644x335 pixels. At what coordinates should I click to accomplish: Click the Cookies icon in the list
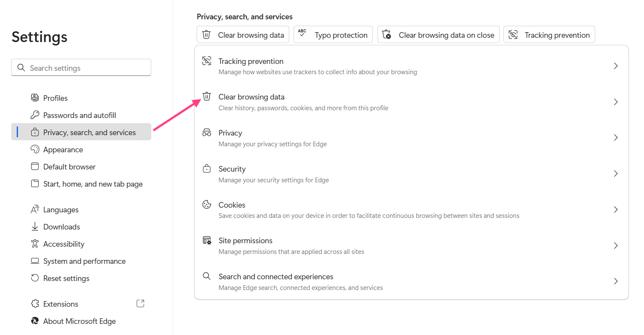point(207,205)
